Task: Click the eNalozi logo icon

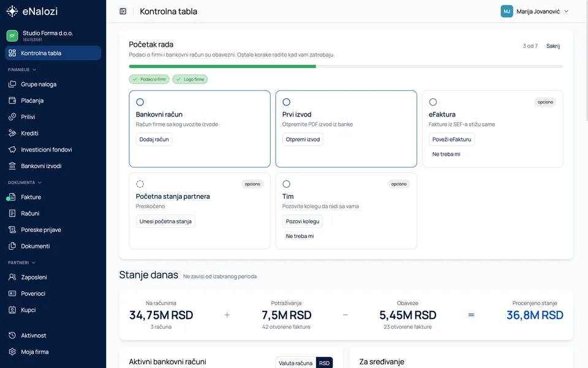Action: [x=12, y=11]
